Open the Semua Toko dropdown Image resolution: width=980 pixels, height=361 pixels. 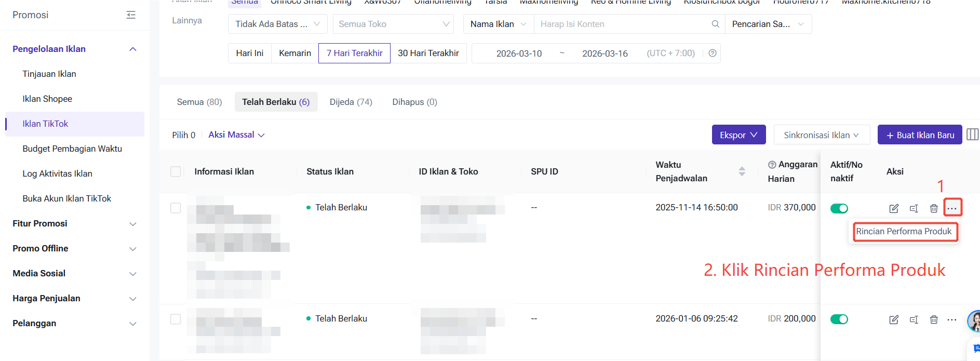click(393, 24)
